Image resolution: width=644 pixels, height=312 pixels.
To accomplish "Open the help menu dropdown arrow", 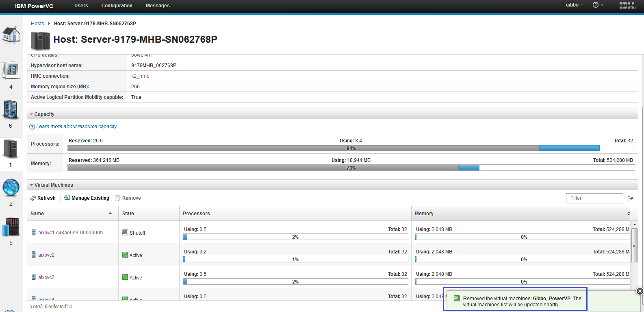I will (x=602, y=5).
